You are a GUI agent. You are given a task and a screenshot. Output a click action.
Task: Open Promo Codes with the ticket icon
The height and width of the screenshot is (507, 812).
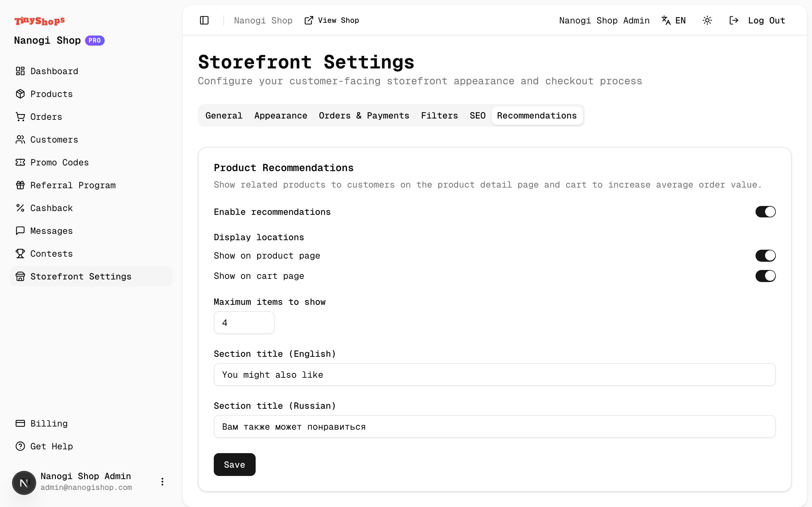point(20,162)
